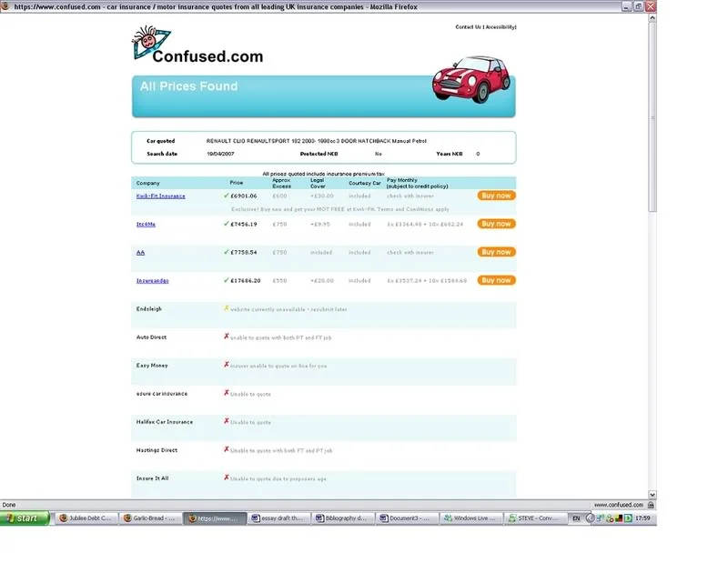Click the 19/04/2007 search date value

pos(220,154)
